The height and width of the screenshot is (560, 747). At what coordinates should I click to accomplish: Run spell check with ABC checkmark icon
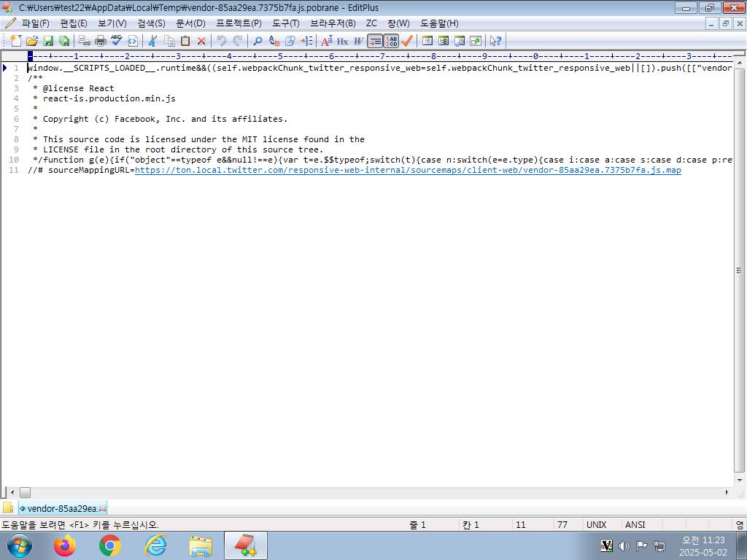tap(116, 41)
